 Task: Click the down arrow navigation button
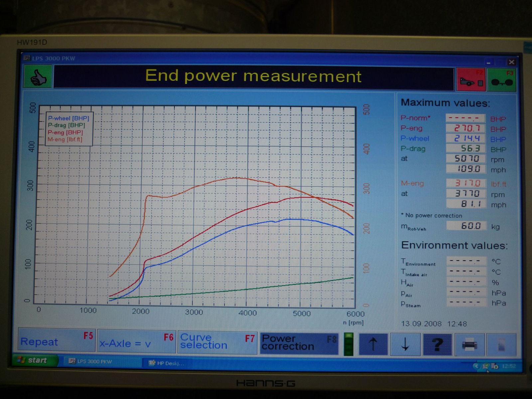click(x=405, y=344)
